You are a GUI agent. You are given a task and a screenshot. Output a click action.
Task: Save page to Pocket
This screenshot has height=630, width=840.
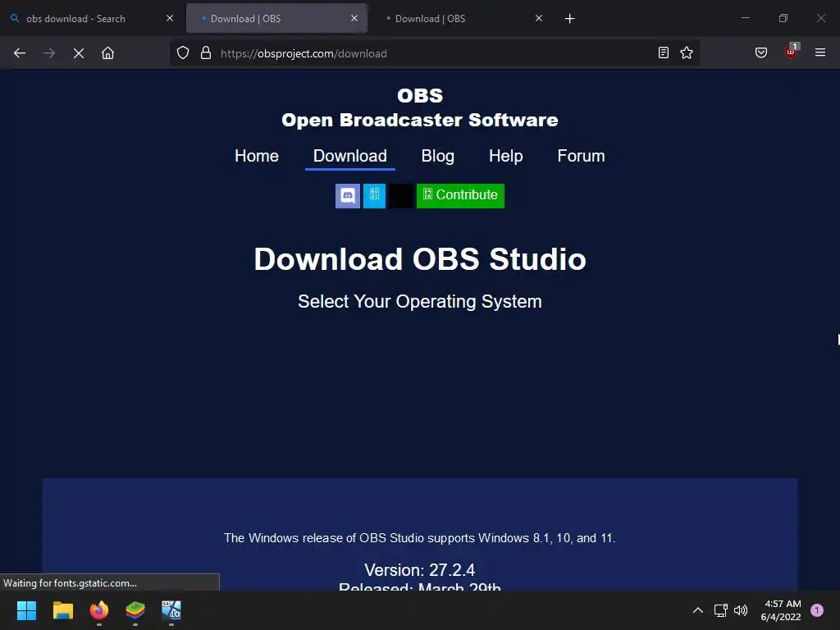pyautogui.click(x=761, y=52)
